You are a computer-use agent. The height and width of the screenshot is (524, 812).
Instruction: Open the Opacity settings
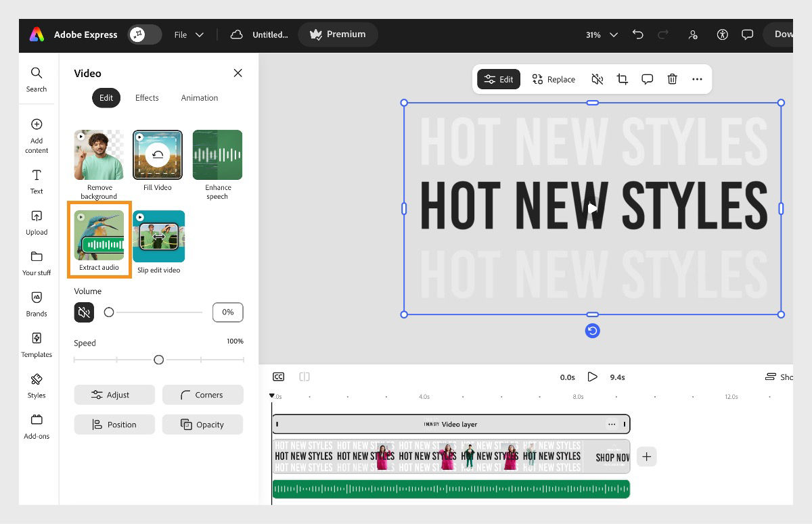click(x=202, y=425)
